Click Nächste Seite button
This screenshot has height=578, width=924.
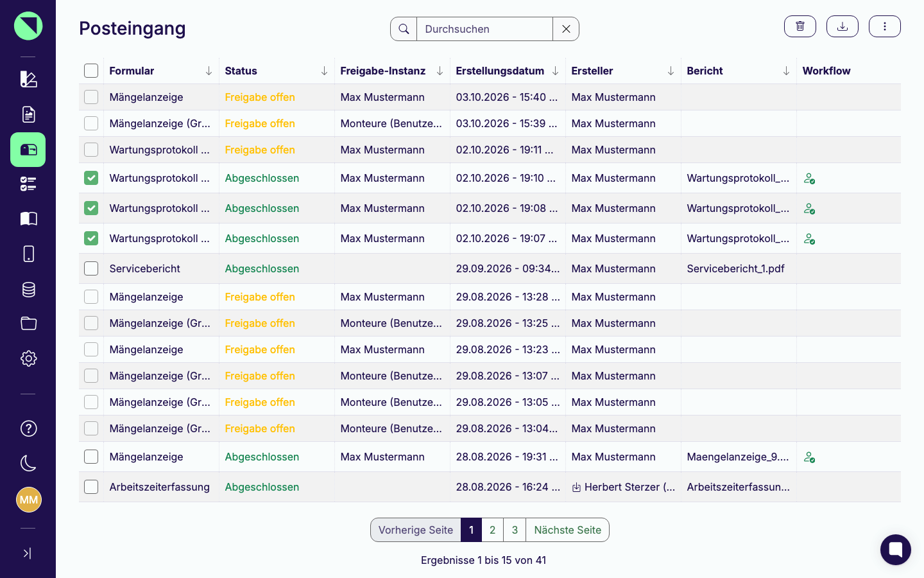coord(567,530)
